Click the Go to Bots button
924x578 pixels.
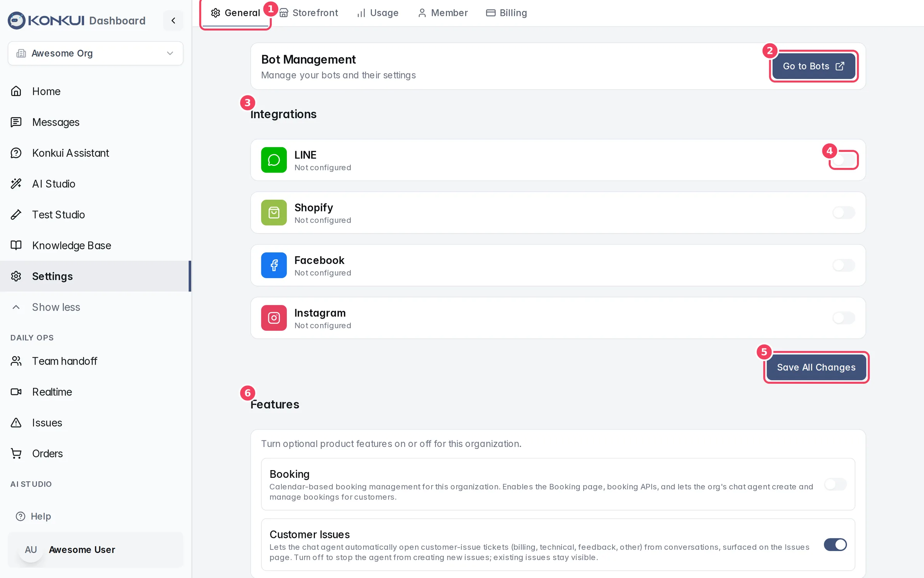pyautogui.click(x=814, y=66)
